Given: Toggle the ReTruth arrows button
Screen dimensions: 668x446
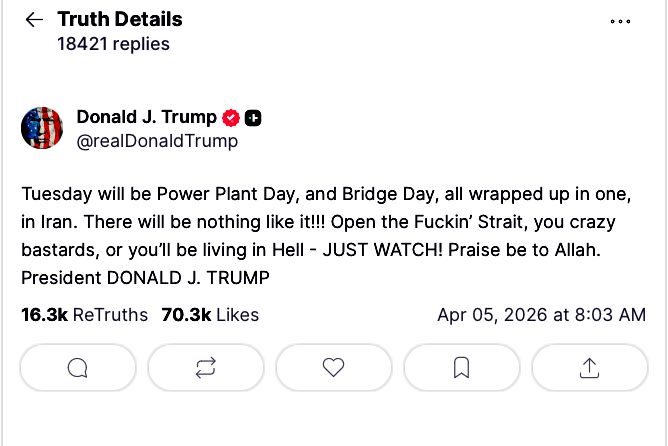Looking at the screenshot, I should (206, 368).
